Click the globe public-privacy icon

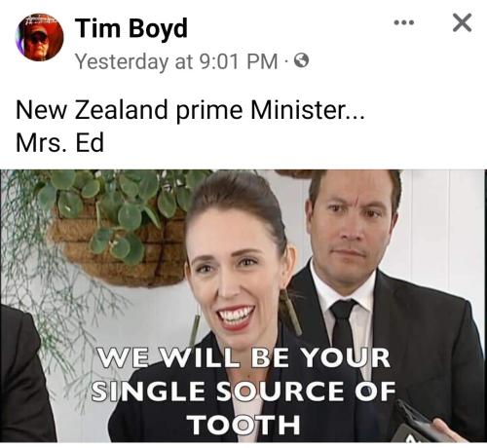301,60
